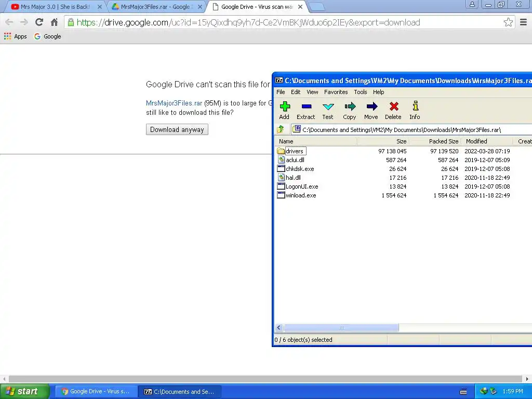Switch to 7-Zip taskbar button
The width and height of the screenshot is (532, 399).
click(x=180, y=391)
